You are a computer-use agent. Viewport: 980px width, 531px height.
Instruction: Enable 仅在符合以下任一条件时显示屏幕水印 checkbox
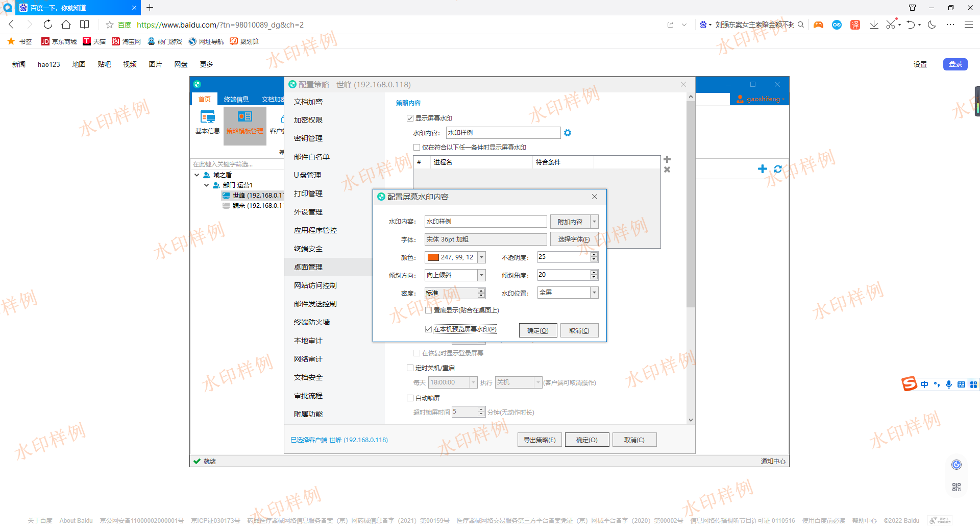point(416,148)
